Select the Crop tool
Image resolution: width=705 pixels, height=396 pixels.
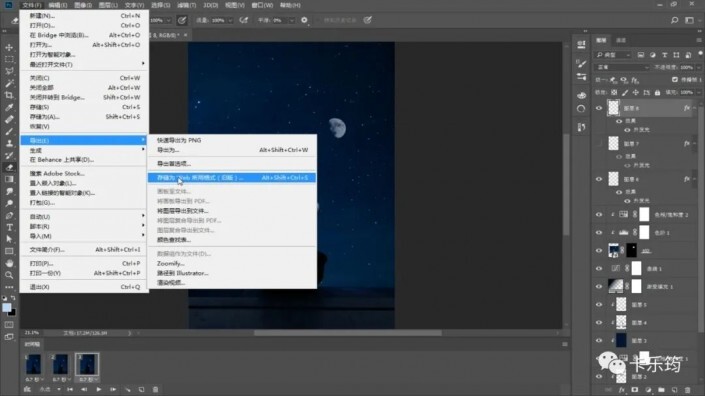click(x=9, y=95)
